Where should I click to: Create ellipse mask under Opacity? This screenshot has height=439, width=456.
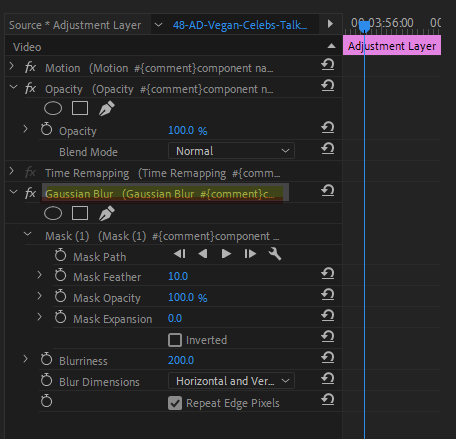point(53,108)
